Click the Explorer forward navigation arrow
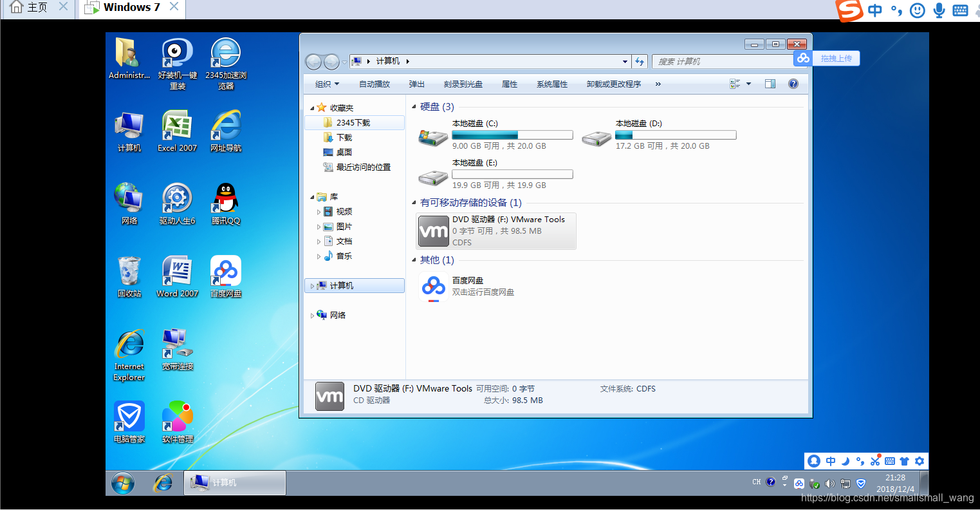Image resolution: width=980 pixels, height=510 pixels. 331,62
